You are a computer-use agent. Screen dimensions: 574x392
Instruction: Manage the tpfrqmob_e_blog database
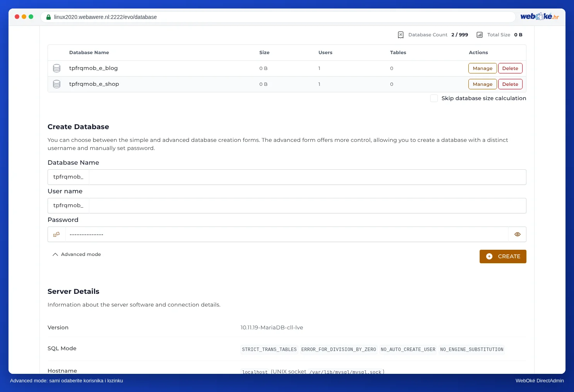(483, 68)
